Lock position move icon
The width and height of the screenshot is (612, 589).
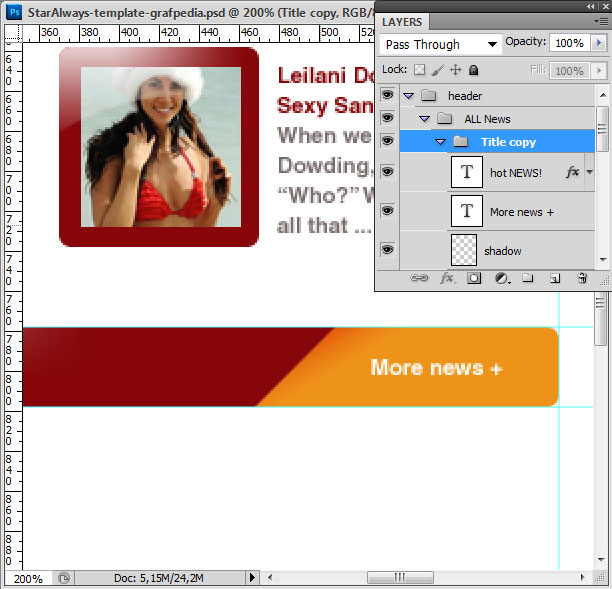click(455, 70)
